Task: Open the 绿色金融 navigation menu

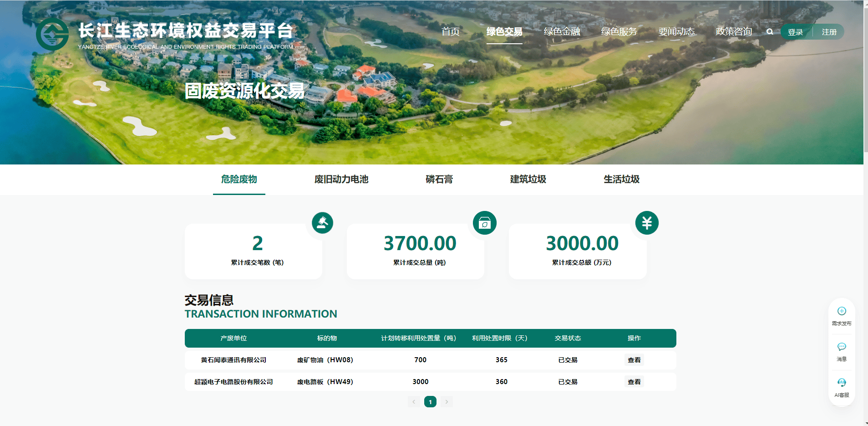Action: (562, 32)
